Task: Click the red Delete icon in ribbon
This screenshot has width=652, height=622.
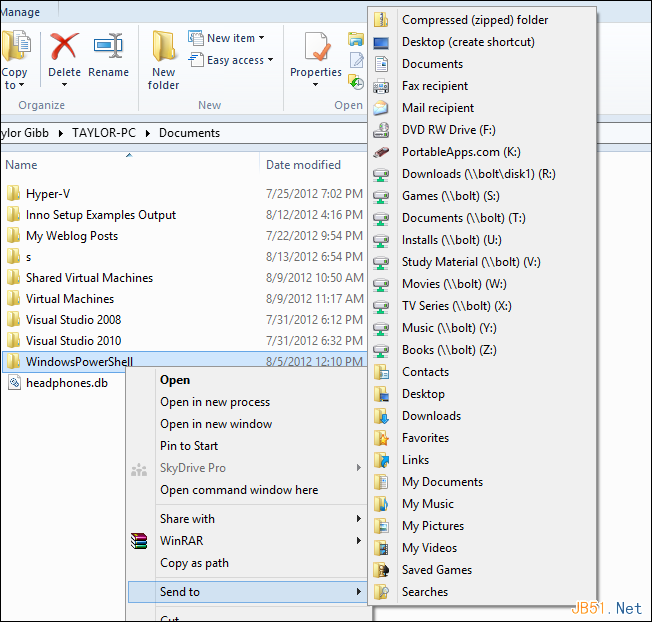Action: coord(64,47)
